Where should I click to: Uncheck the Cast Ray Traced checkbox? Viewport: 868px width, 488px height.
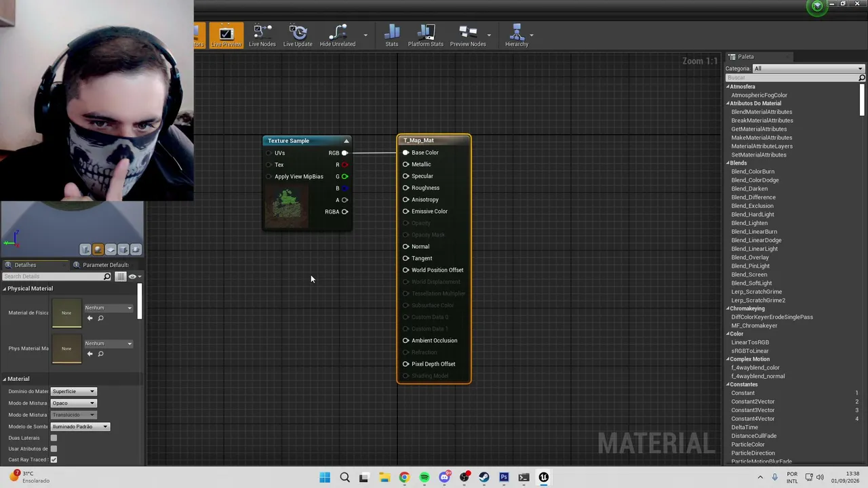pyautogui.click(x=54, y=460)
